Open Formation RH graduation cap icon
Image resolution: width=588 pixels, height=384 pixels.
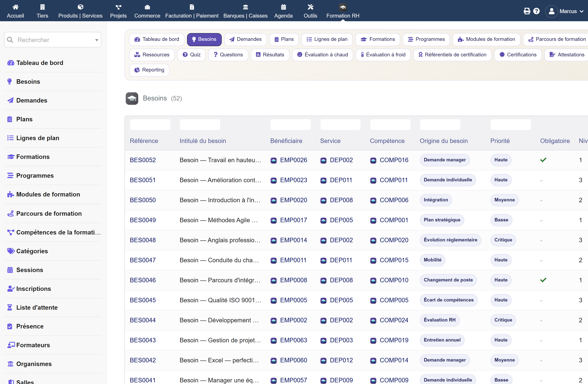[343, 7]
